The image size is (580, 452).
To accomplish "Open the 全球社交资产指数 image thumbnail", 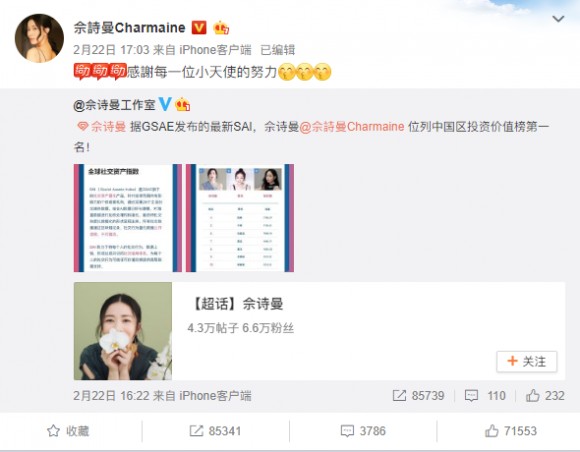I will 128,218.
